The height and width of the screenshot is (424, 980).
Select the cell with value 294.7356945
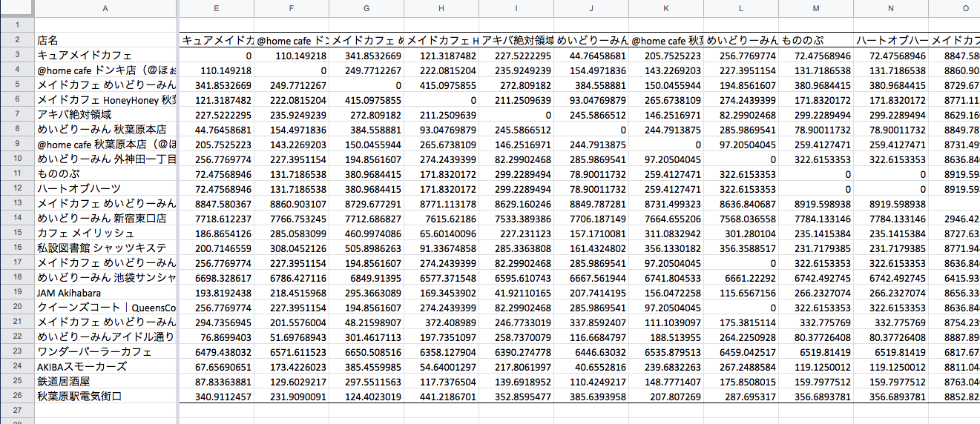point(216,322)
